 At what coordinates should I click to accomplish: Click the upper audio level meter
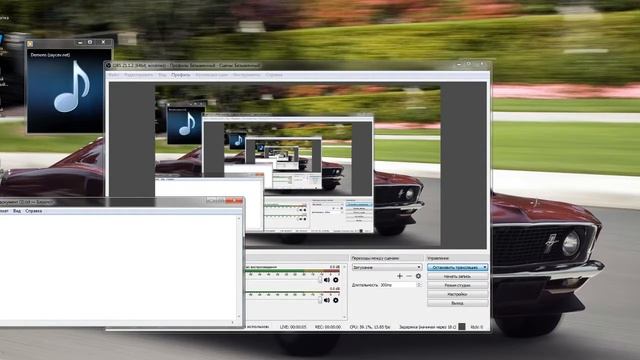293,271
